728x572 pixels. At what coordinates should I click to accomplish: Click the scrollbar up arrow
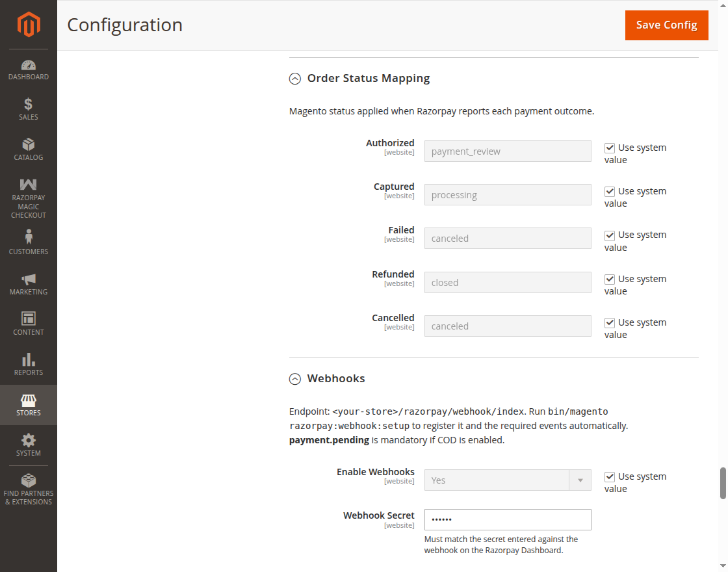tap(723, 5)
